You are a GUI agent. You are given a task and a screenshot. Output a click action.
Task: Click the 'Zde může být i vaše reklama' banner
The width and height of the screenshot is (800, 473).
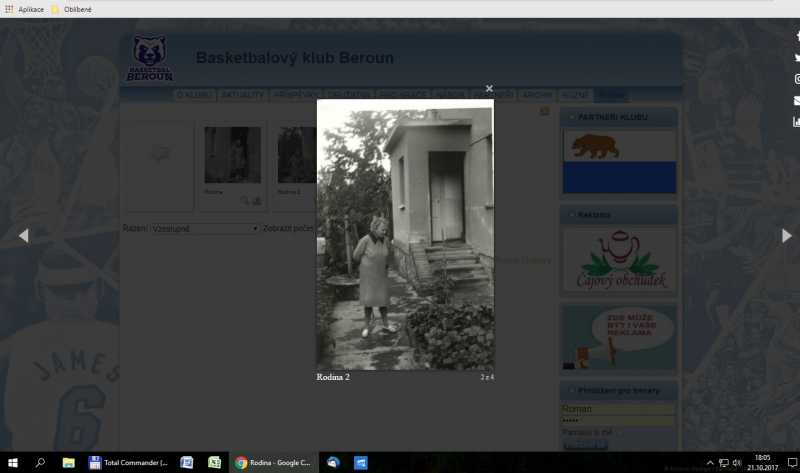tap(619, 338)
